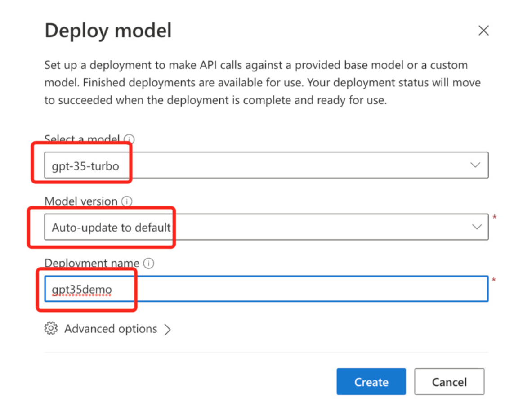Expand Advanced options using the right chevron
Image resolution: width=505 pixels, height=420 pixels.
(167, 330)
